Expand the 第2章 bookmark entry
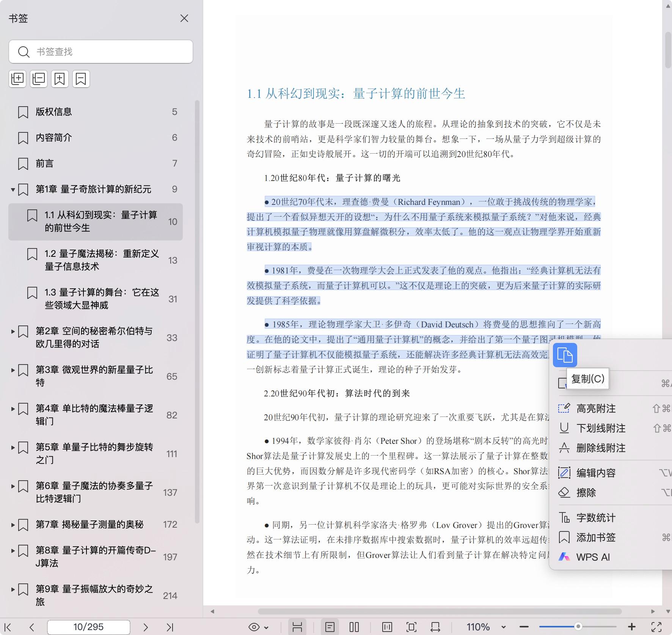 pyautogui.click(x=13, y=332)
